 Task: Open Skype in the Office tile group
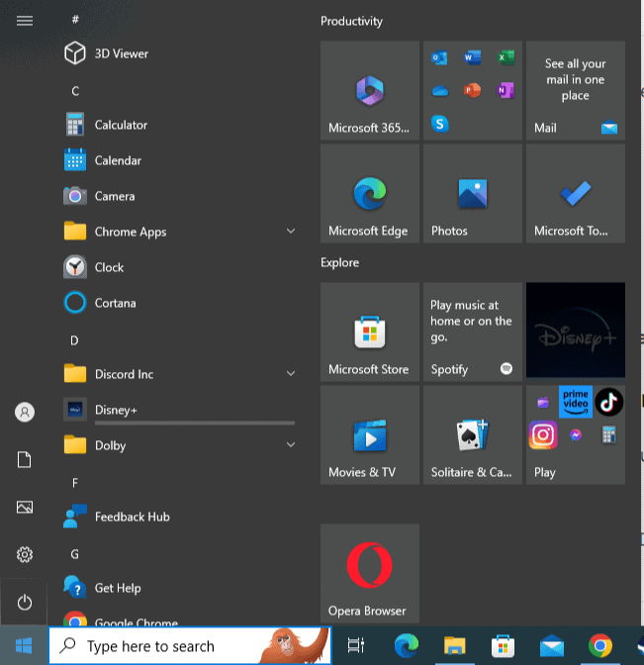point(439,124)
